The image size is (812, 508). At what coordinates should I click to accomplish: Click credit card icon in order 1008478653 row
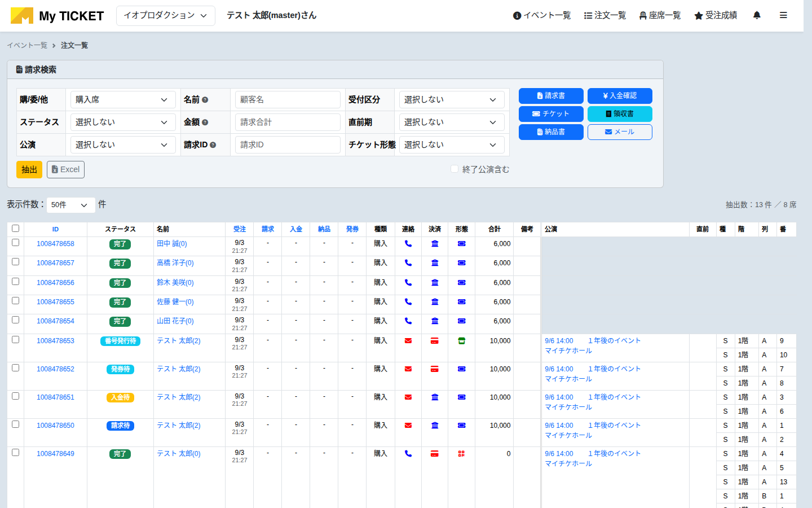click(x=435, y=341)
